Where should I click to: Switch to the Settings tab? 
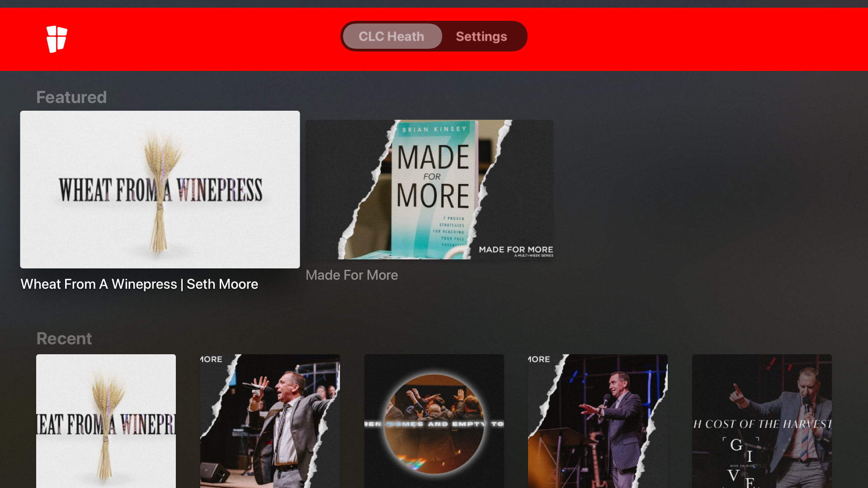(481, 36)
